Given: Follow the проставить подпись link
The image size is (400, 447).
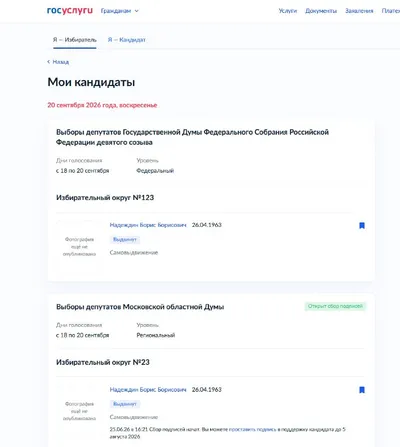Looking at the screenshot, I should [253, 429].
